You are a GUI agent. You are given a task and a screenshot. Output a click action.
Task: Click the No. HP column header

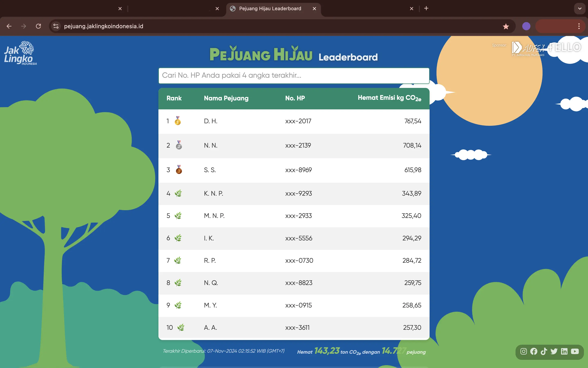[295, 98]
